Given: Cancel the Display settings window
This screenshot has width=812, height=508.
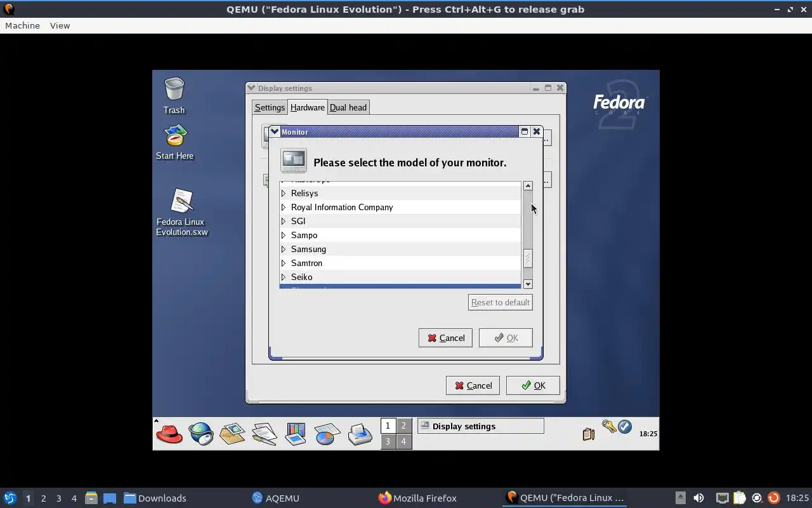Looking at the screenshot, I should coord(473,385).
